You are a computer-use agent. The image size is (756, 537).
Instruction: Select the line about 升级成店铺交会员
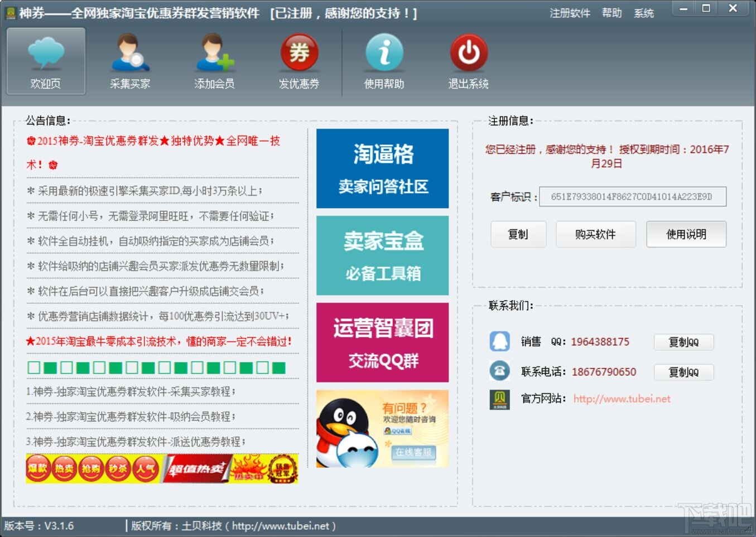click(x=145, y=291)
